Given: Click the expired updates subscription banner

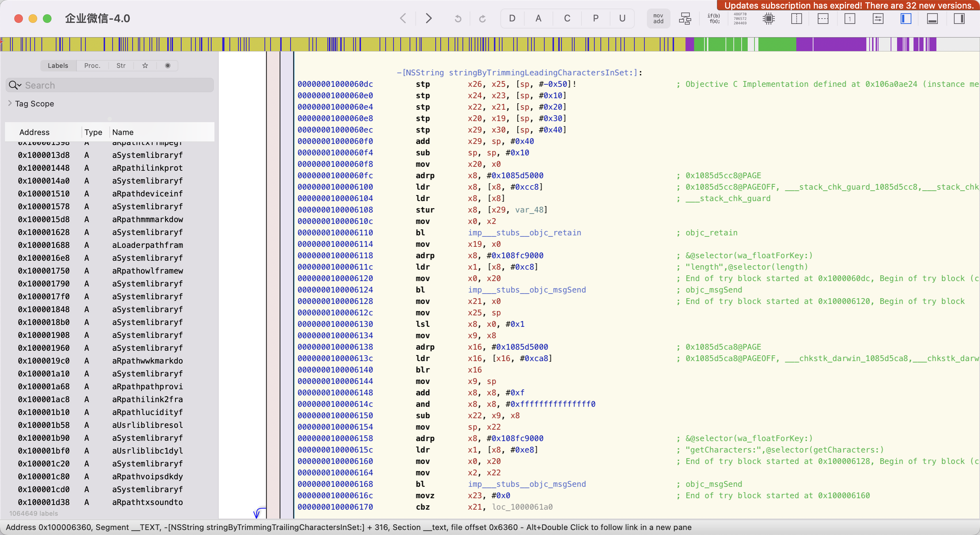Looking at the screenshot, I should pos(848,5).
